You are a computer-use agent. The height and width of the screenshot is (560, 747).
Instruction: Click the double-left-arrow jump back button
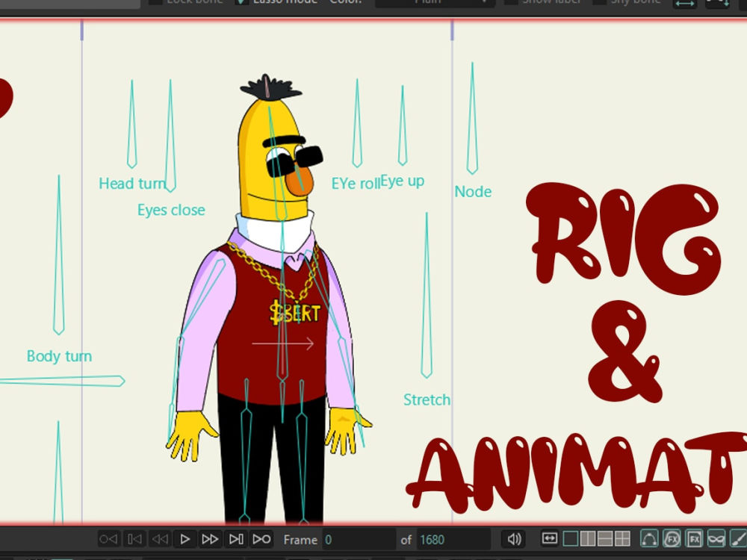point(160,539)
